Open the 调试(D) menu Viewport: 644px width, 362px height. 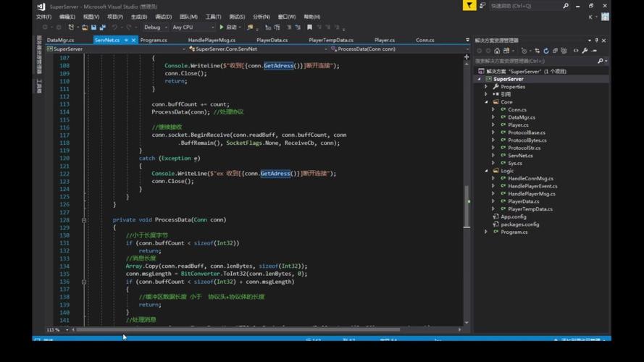[163, 17]
